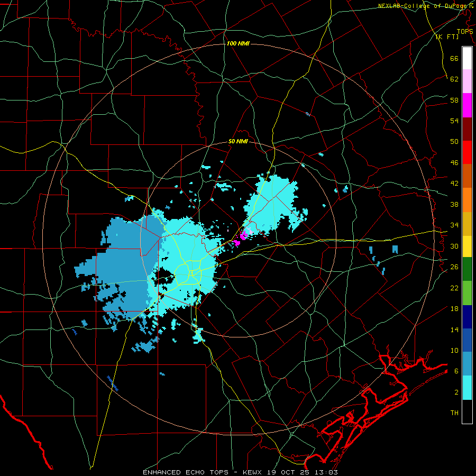Click the legend value 62
Screen dimensions: 476x476
454,79
